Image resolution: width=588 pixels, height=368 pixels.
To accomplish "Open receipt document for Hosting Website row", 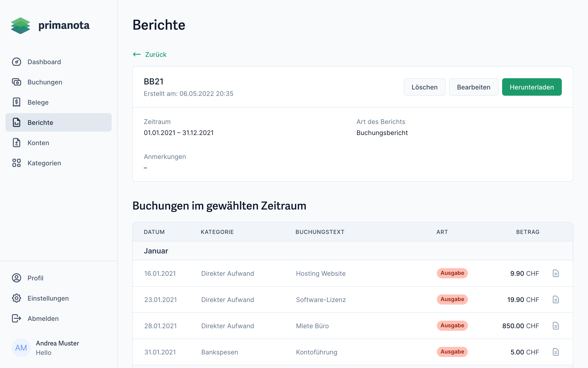I will [x=556, y=273].
